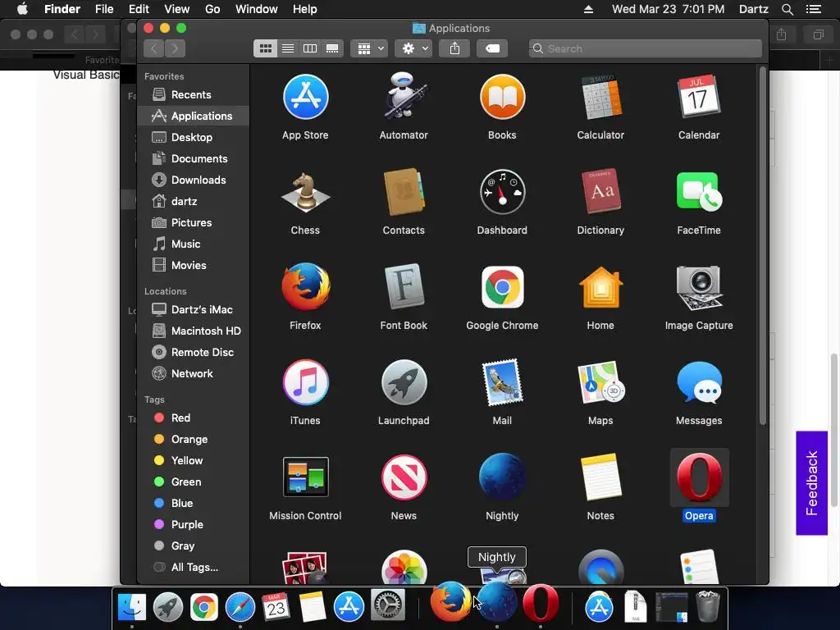Click the purple Feedback button
840x630 pixels.
[x=811, y=482]
